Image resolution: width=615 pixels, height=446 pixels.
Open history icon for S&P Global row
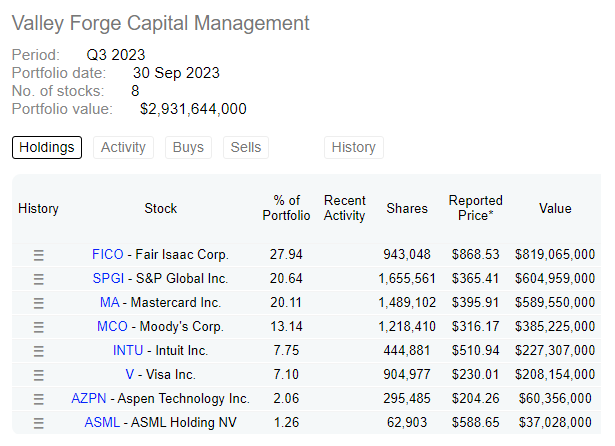coord(39,279)
